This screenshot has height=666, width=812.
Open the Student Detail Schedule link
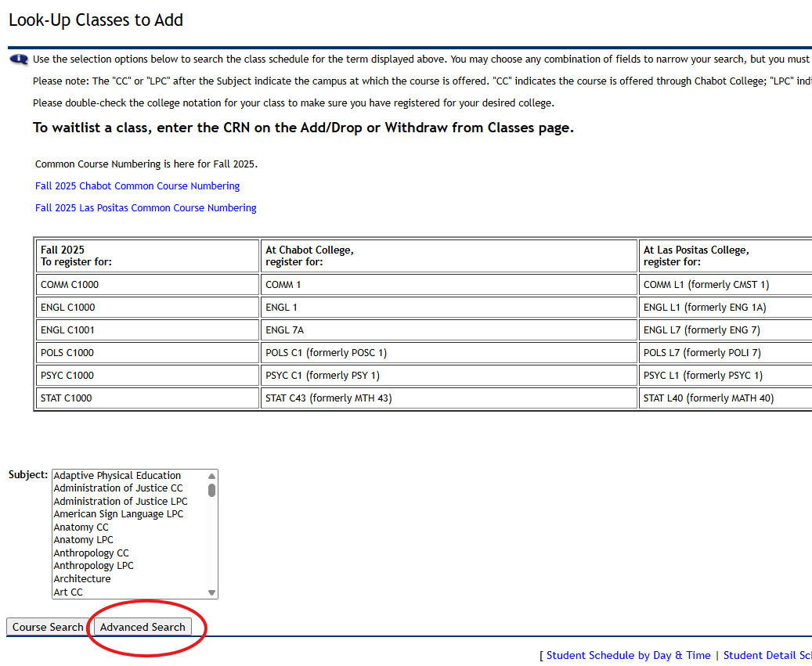(767, 656)
